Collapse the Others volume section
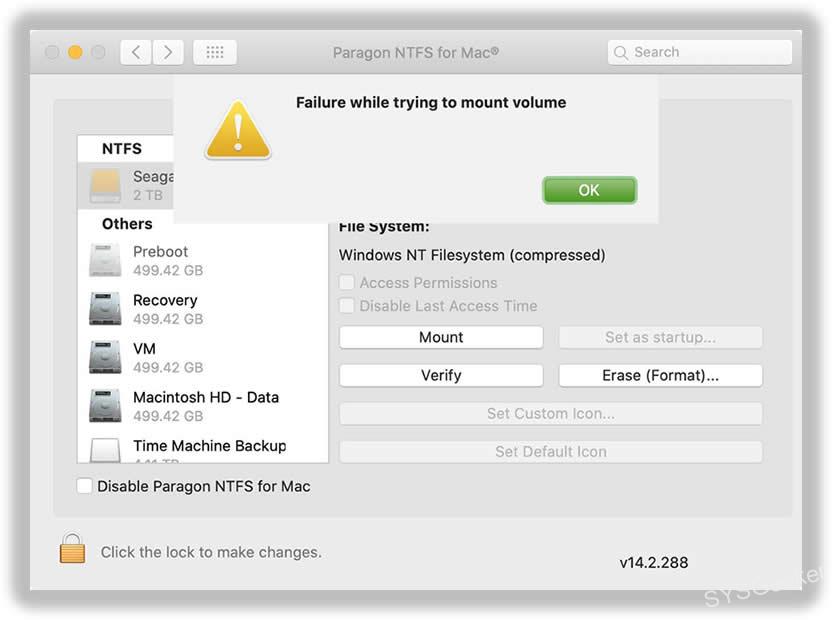 tap(126, 224)
